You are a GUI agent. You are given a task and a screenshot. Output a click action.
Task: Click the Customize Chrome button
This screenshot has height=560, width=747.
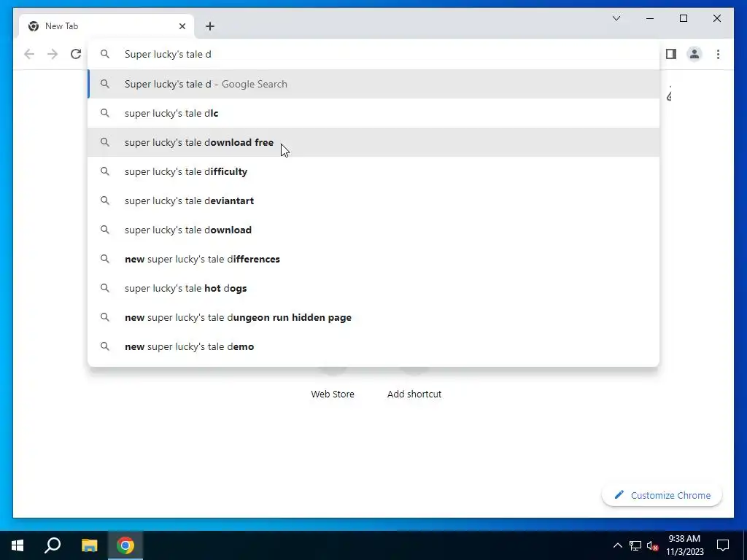tap(662, 495)
